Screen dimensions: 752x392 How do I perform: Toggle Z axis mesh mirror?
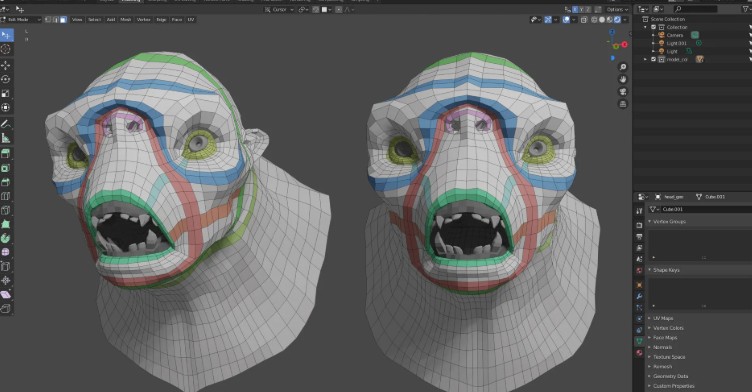(588, 9)
